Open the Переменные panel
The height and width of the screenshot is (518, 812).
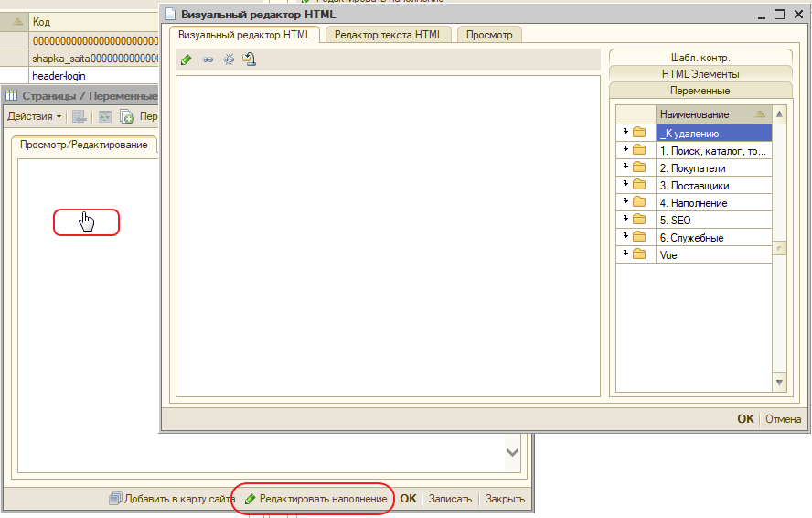click(700, 91)
